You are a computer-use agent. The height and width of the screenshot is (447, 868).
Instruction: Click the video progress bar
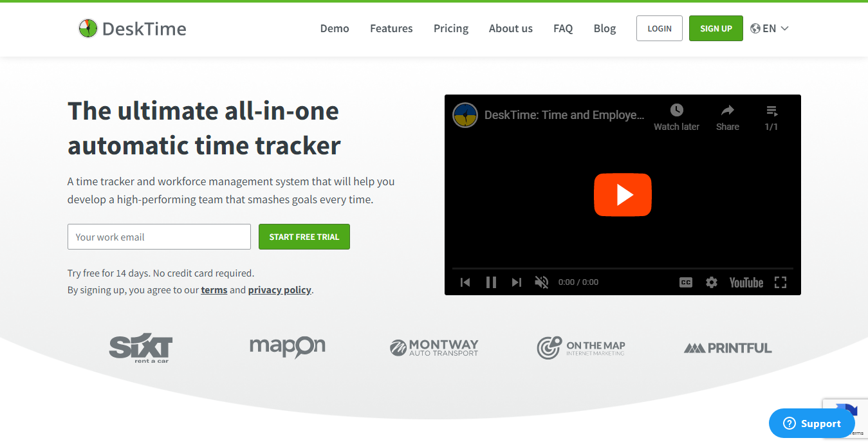(623, 268)
